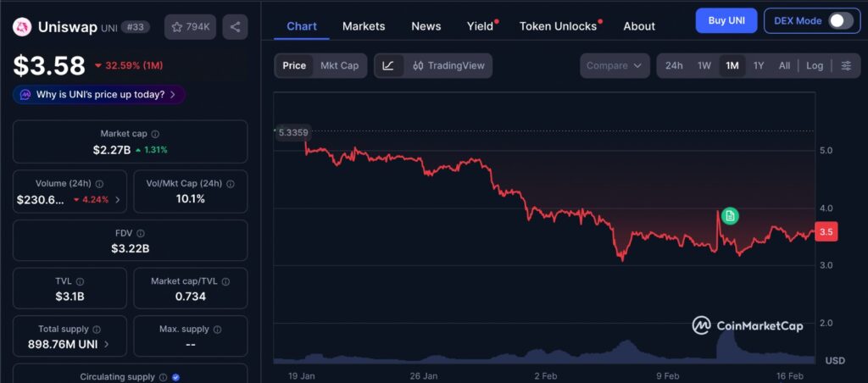Click the share icon button
Image resolution: width=868 pixels, height=383 pixels.
235,27
